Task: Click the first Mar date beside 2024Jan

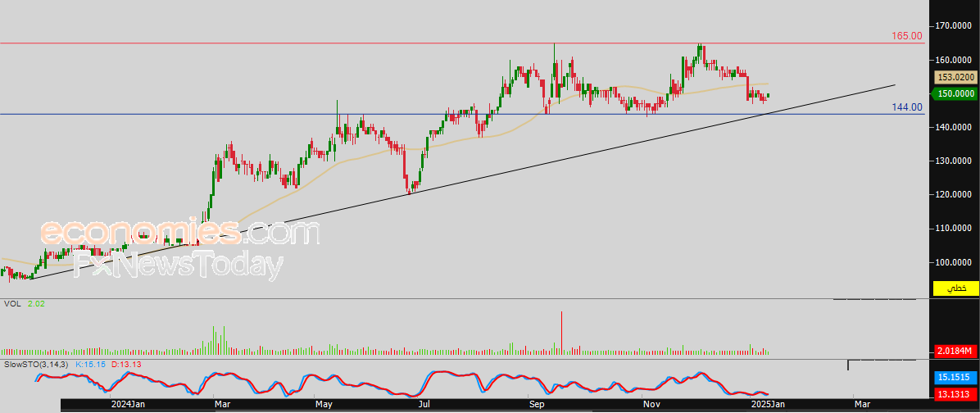Action: tap(221, 405)
